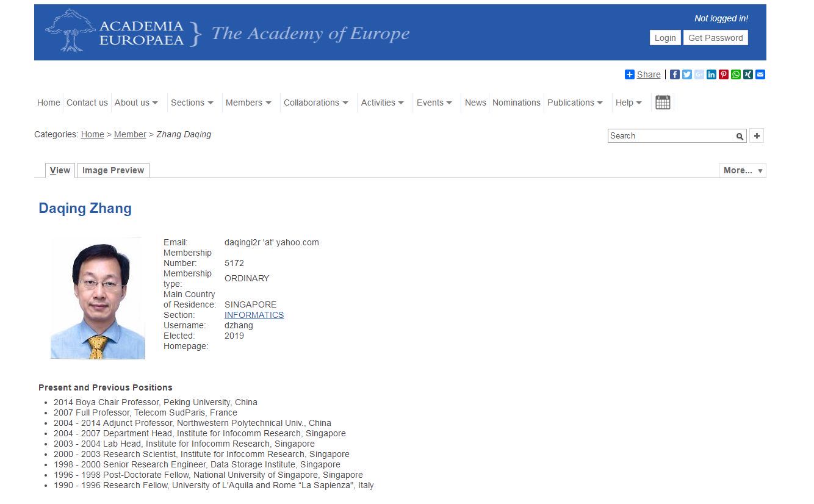Open the calendar icon in the navigation bar
Screen dimensions: 814x504
click(x=663, y=103)
